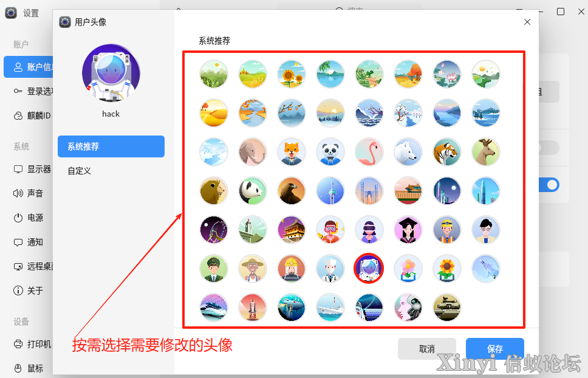Screen dimensions: 588x378
Task: Choose the Forbidden City gate avatar
Action: pyautogui.click(x=408, y=191)
